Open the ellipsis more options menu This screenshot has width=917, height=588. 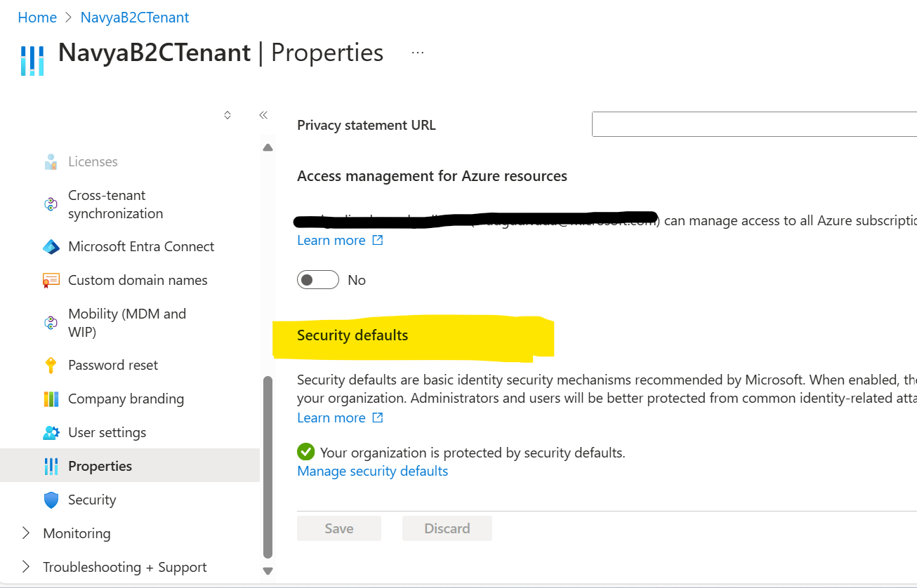tap(418, 53)
